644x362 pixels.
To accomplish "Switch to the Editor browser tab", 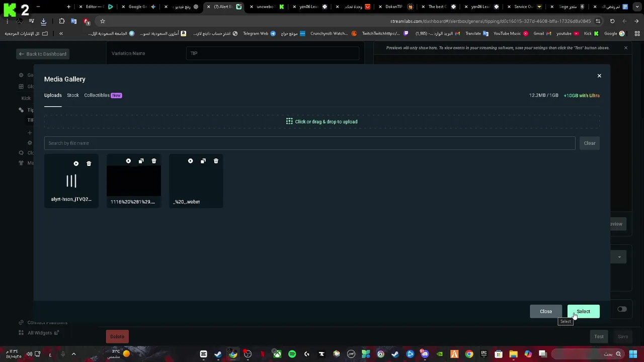I will (x=97, y=7).
